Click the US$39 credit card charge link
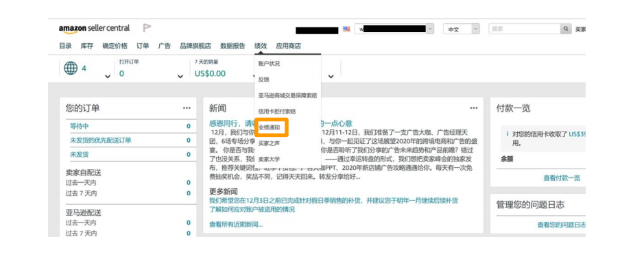The height and width of the screenshot is (263, 644). [x=577, y=134]
